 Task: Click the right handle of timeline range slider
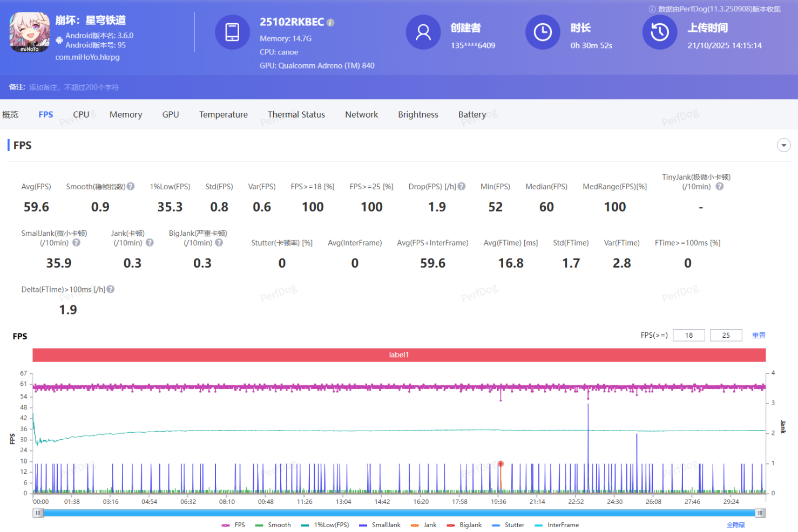tap(760, 513)
